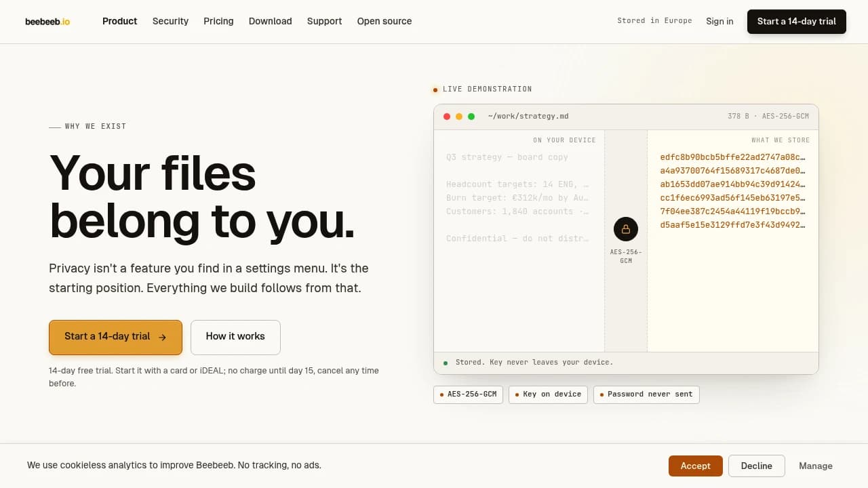Open the Product menu item
Screen dimensions: 868x488
click(120, 21)
